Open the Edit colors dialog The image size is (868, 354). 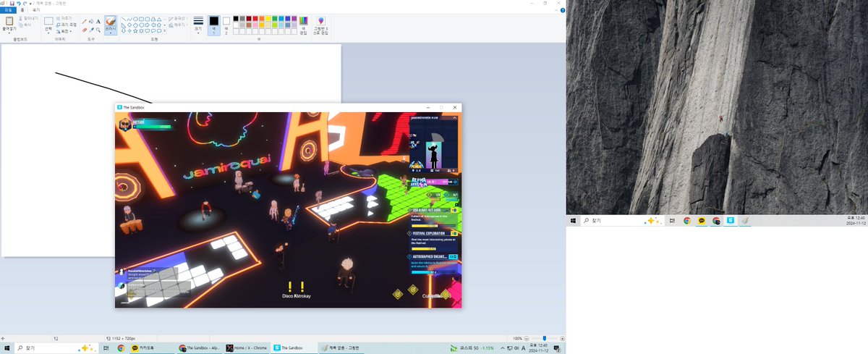coord(303,25)
